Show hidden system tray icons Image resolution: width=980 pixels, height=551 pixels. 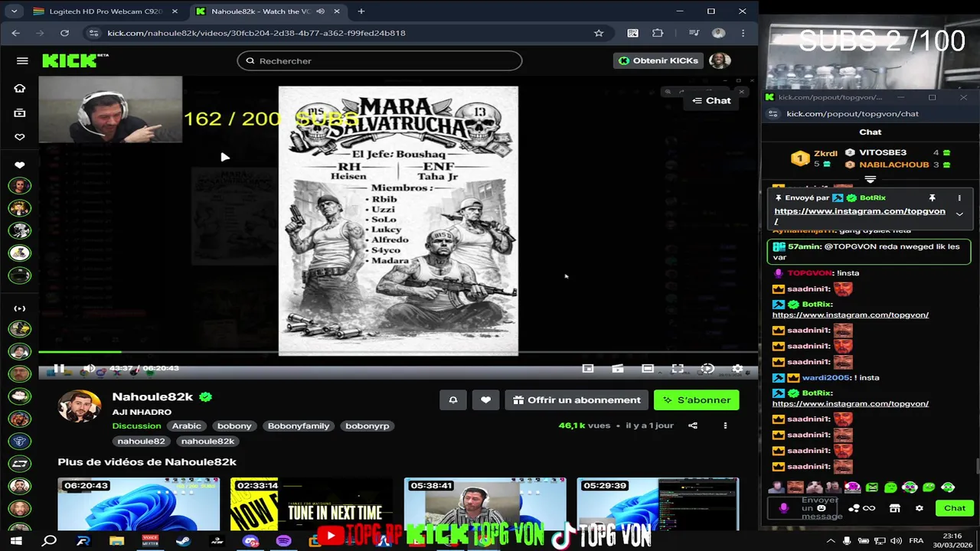tap(831, 540)
